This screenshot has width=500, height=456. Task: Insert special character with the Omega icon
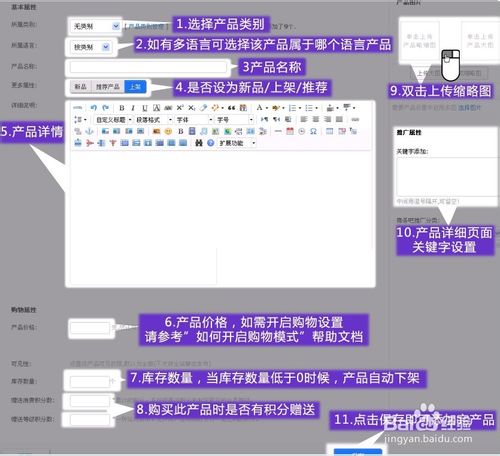pyautogui.click(x=313, y=131)
